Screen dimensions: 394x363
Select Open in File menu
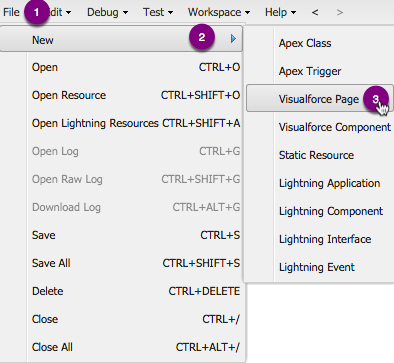pyautogui.click(x=136, y=67)
